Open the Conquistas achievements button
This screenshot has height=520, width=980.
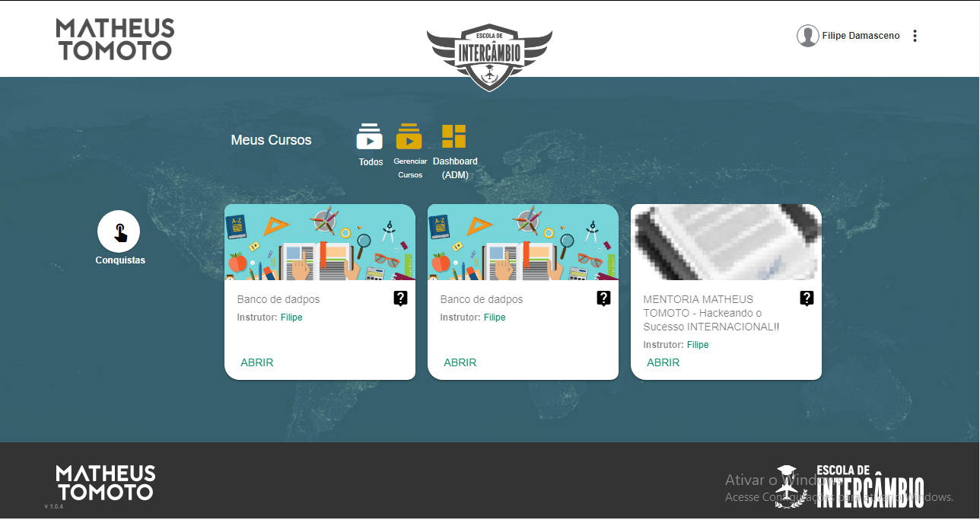[x=119, y=231]
